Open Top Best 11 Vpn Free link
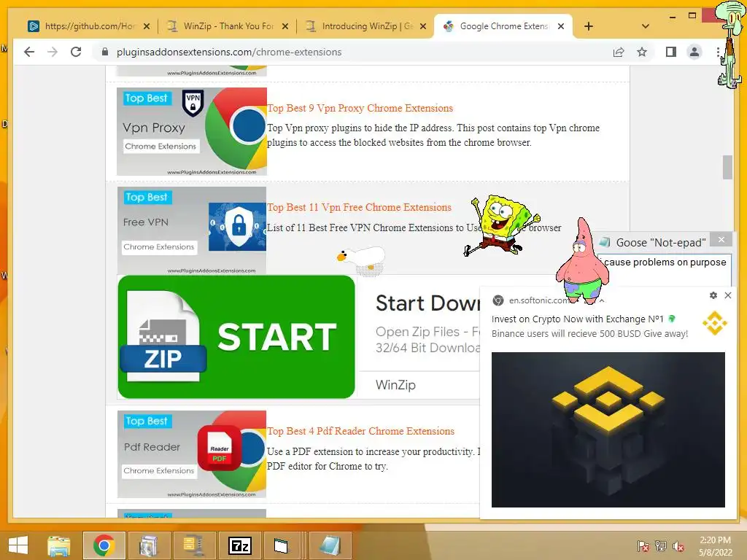The image size is (747, 560). pyautogui.click(x=359, y=207)
